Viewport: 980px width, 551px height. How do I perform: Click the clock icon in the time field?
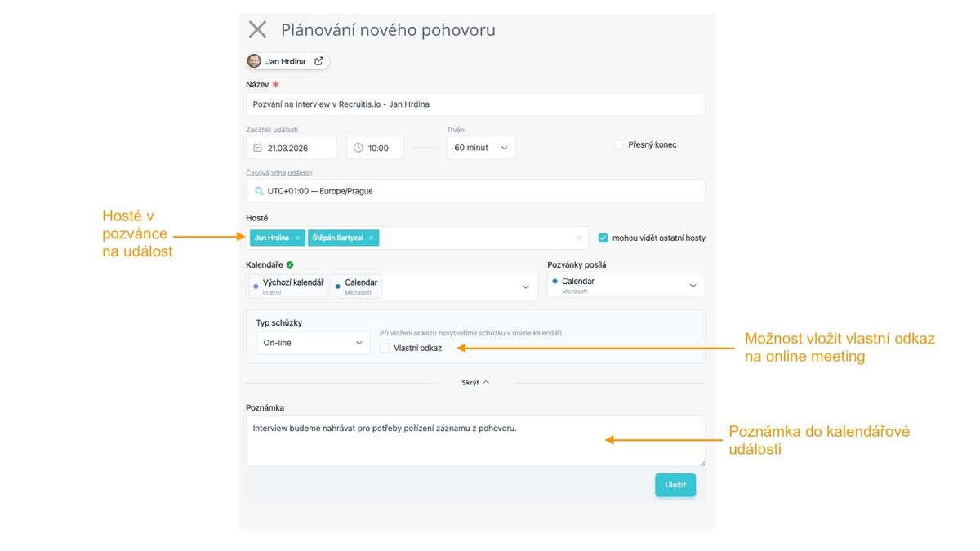tap(358, 148)
